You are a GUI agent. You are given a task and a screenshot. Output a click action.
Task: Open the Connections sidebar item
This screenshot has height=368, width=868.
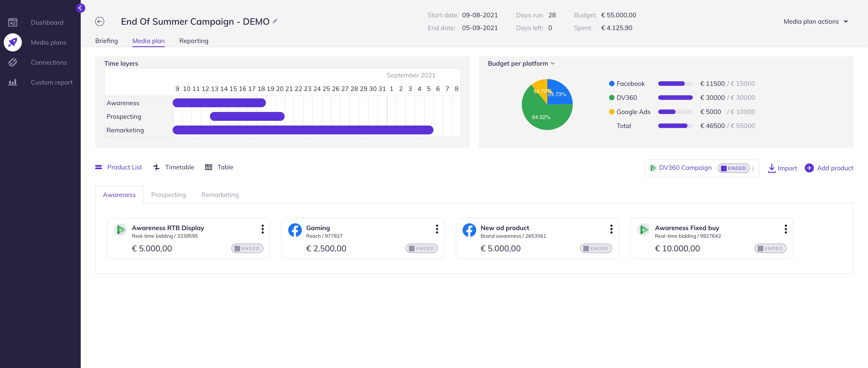point(49,62)
